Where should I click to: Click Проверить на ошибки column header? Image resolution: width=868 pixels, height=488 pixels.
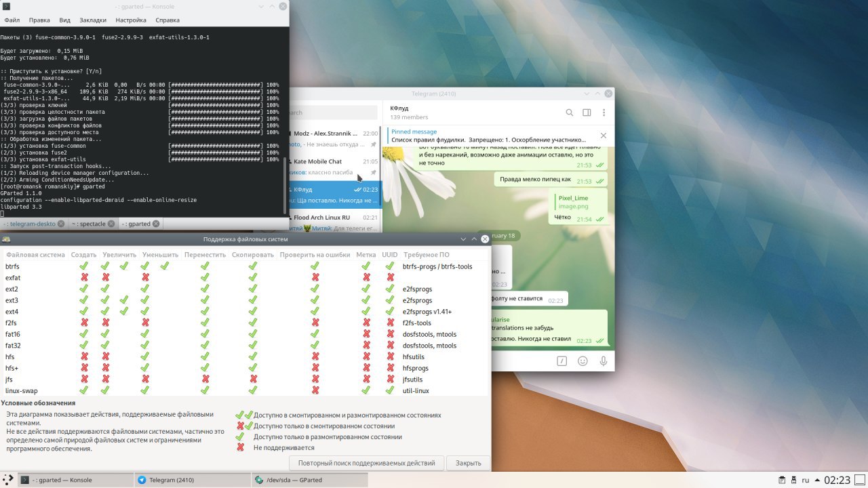315,255
